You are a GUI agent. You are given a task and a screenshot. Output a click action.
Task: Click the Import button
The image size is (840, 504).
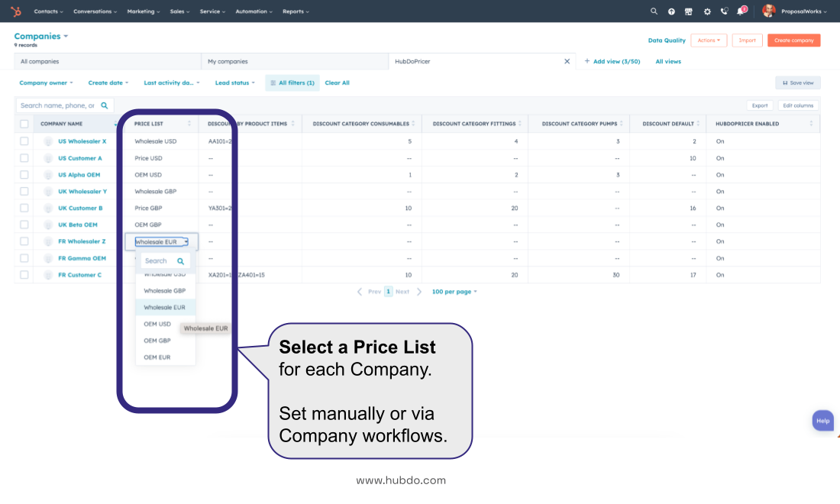point(747,40)
